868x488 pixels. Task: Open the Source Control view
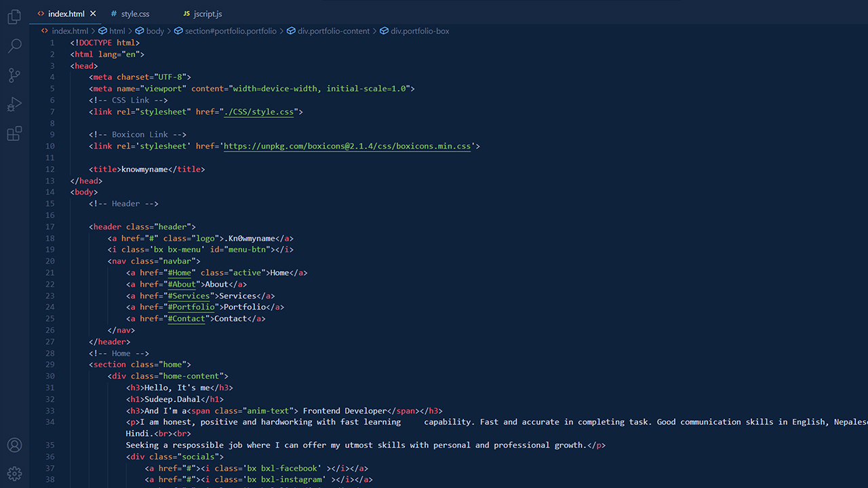tap(14, 75)
